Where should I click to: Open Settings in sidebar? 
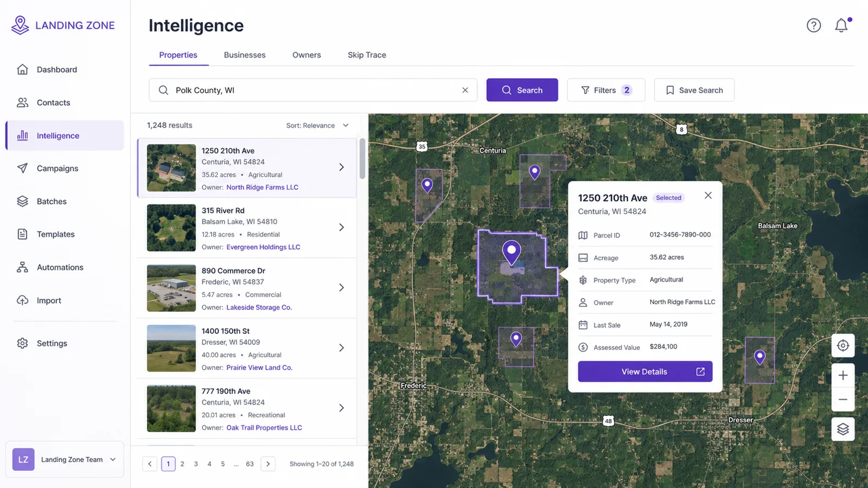pyautogui.click(x=65, y=343)
